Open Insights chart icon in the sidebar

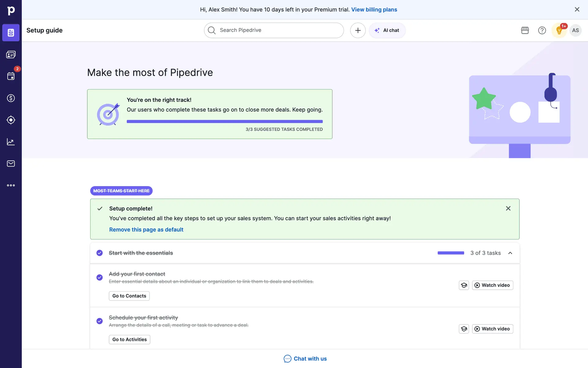click(11, 142)
